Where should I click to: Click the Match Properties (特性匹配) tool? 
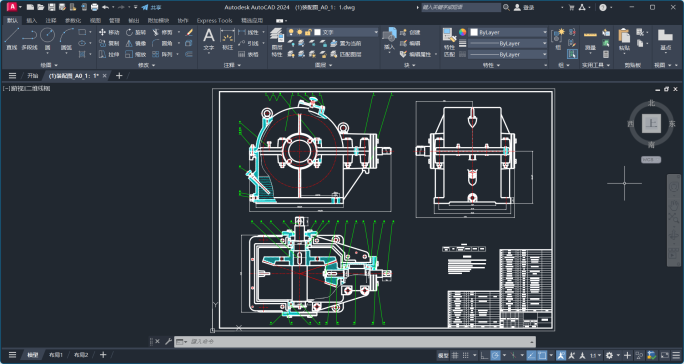click(449, 42)
